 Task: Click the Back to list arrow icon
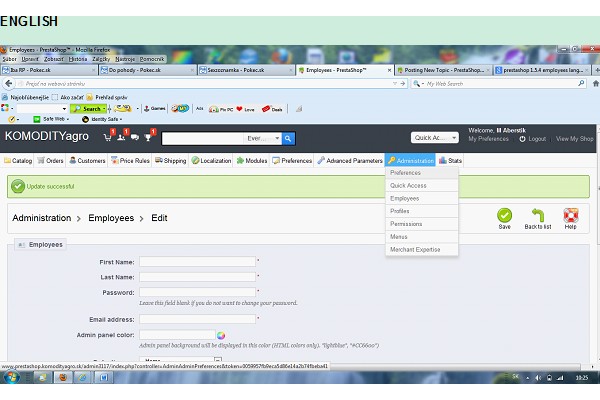point(538,215)
